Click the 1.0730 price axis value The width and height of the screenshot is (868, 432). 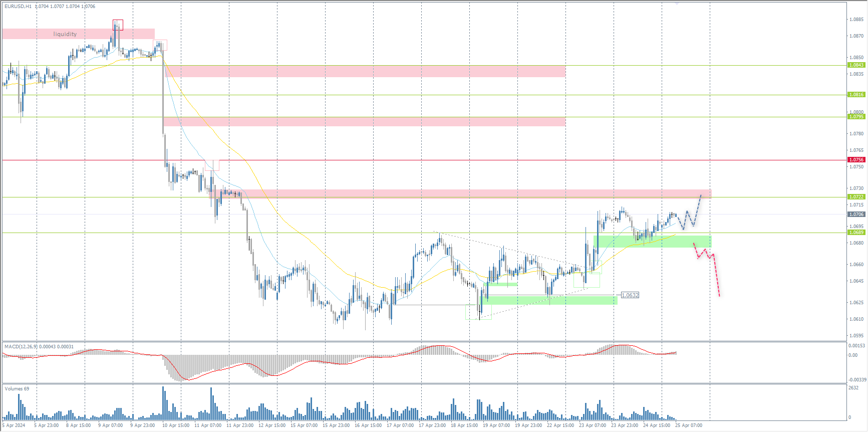click(x=856, y=188)
